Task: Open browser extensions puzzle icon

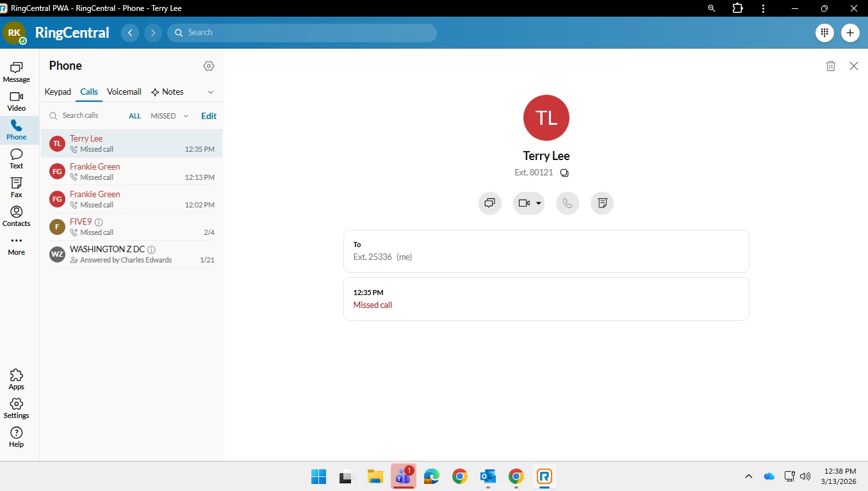Action: [x=737, y=8]
